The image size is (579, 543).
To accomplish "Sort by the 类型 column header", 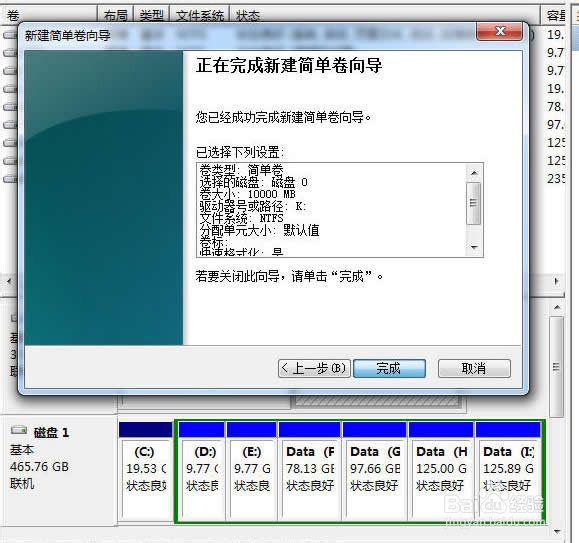I will (x=151, y=16).
